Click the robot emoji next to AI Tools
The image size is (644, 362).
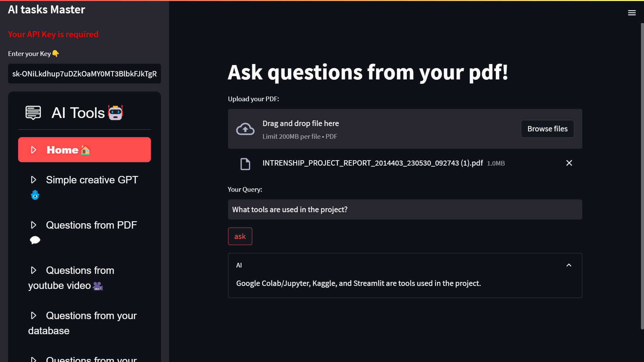115,113
